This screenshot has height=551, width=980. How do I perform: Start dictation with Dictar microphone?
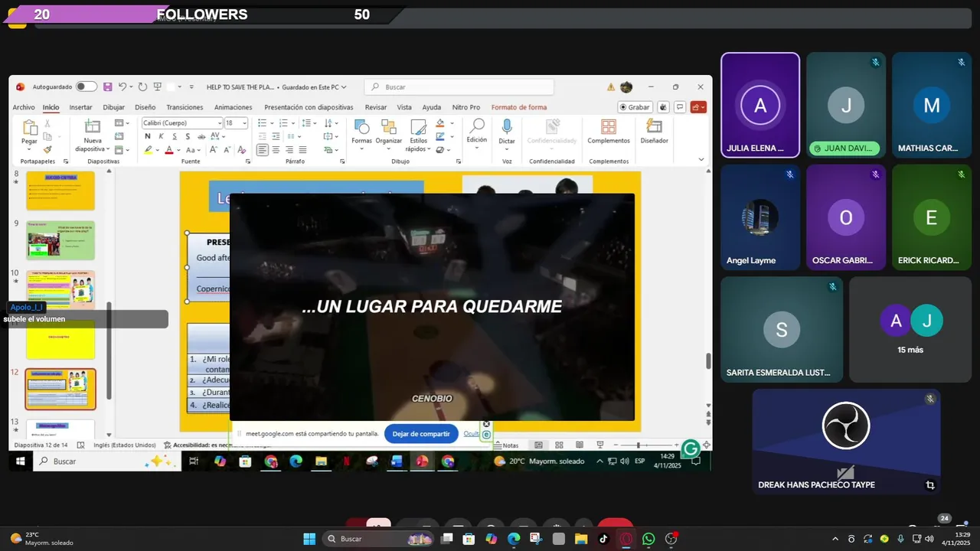(507, 133)
